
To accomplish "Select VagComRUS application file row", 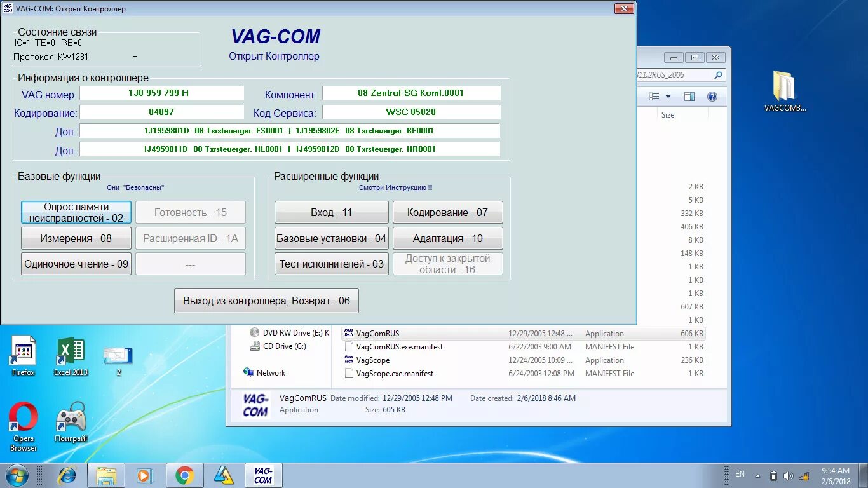I will 523,334.
